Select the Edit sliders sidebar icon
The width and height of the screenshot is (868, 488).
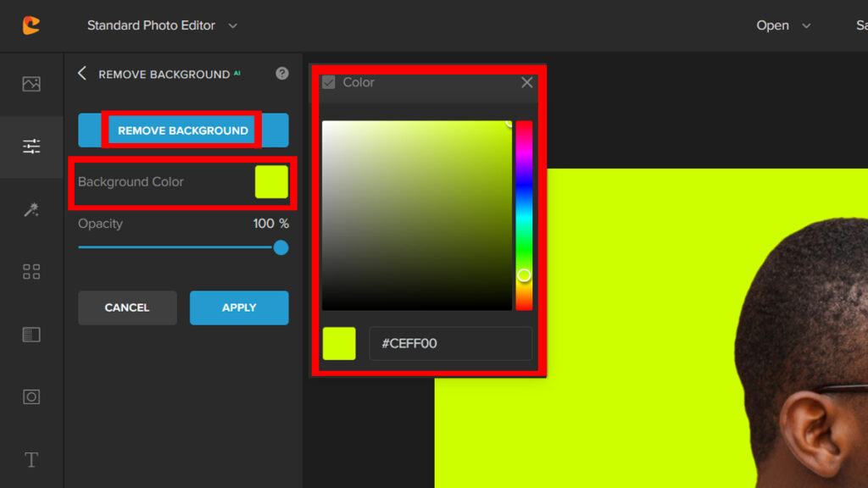(31, 147)
